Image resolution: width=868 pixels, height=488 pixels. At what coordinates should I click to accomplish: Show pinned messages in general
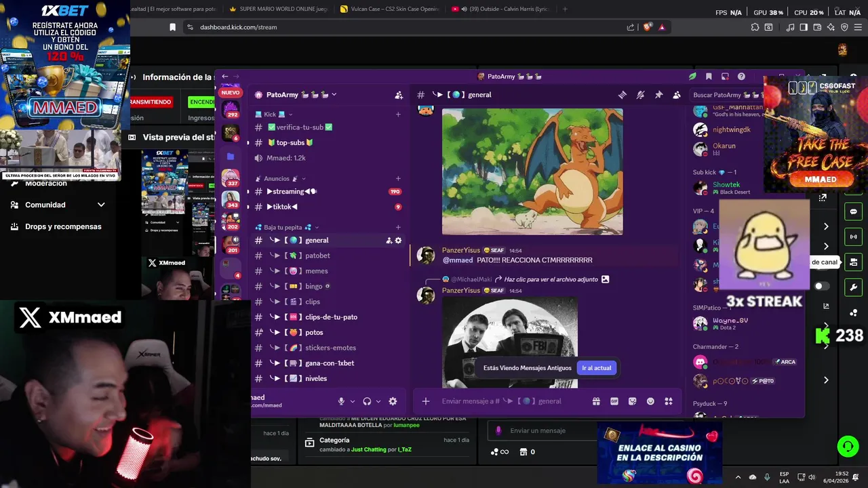[658, 95]
